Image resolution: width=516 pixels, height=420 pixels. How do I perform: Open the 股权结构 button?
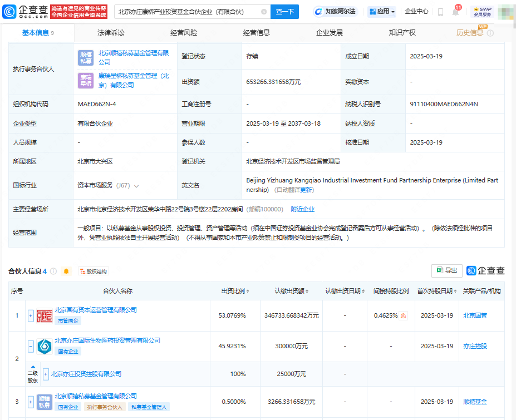click(x=94, y=271)
